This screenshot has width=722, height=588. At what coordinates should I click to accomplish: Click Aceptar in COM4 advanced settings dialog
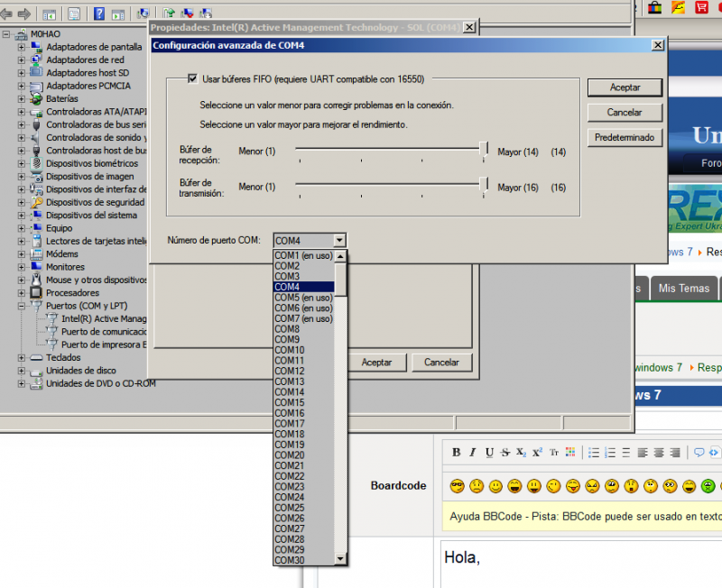tap(625, 87)
